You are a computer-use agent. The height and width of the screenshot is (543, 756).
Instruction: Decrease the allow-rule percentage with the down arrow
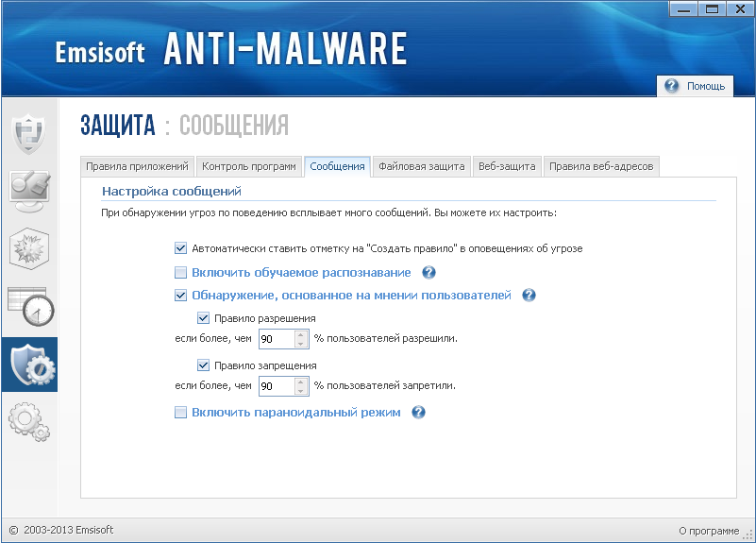pos(301,343)
